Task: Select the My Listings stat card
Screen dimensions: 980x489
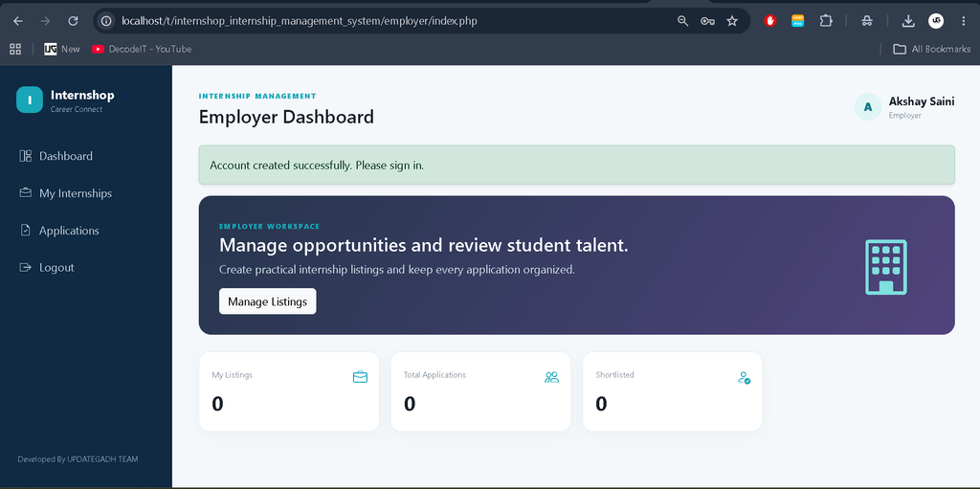Action: (289, 391)
